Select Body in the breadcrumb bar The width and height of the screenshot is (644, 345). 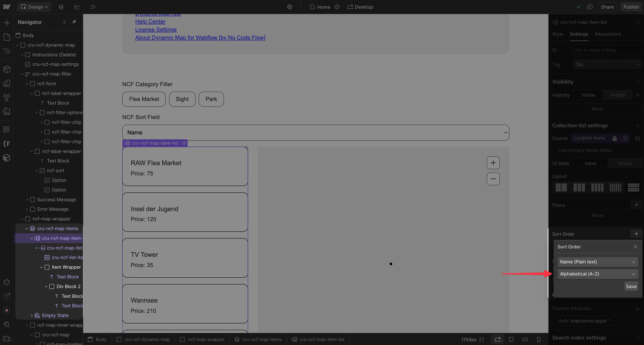(x=98, y=339)
